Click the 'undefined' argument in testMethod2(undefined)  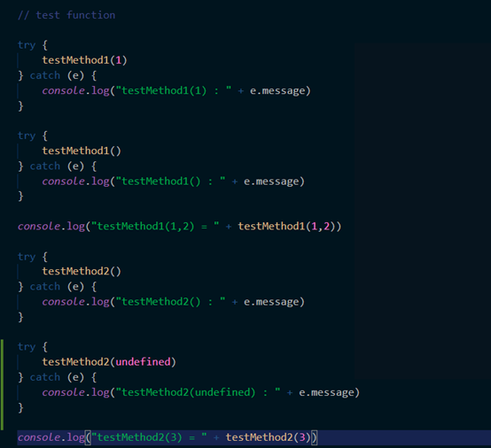tap(143, 362)
